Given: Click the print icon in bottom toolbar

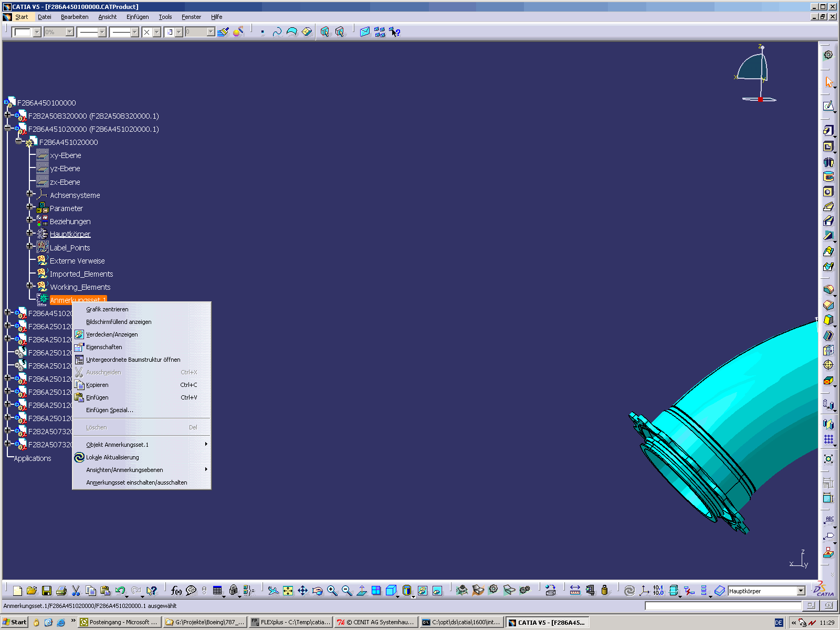Looking at the screenshot, I should (x=61, y=591).
